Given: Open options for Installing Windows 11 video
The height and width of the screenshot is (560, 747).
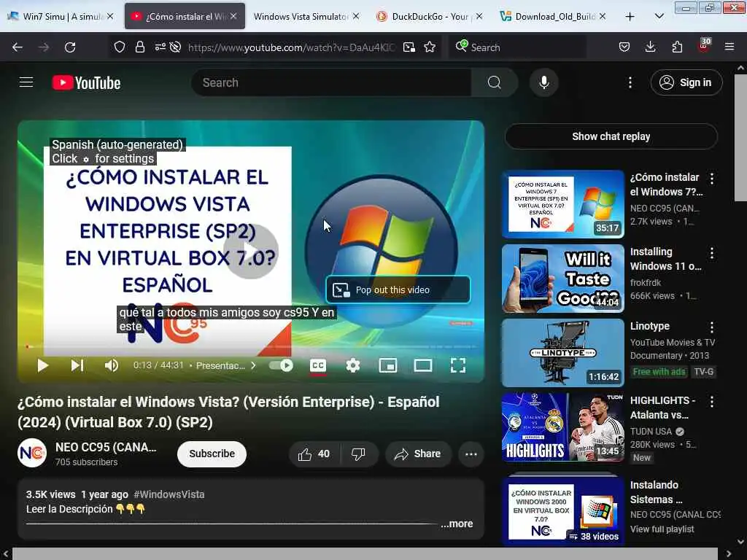Looking at the screenshot, I should 712,253.
